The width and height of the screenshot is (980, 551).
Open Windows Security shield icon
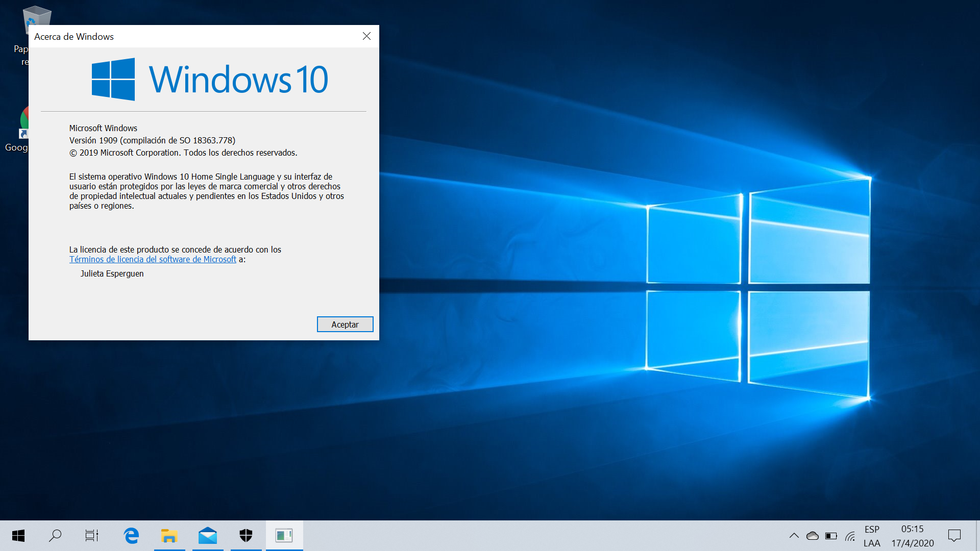(x=246, y=536)
